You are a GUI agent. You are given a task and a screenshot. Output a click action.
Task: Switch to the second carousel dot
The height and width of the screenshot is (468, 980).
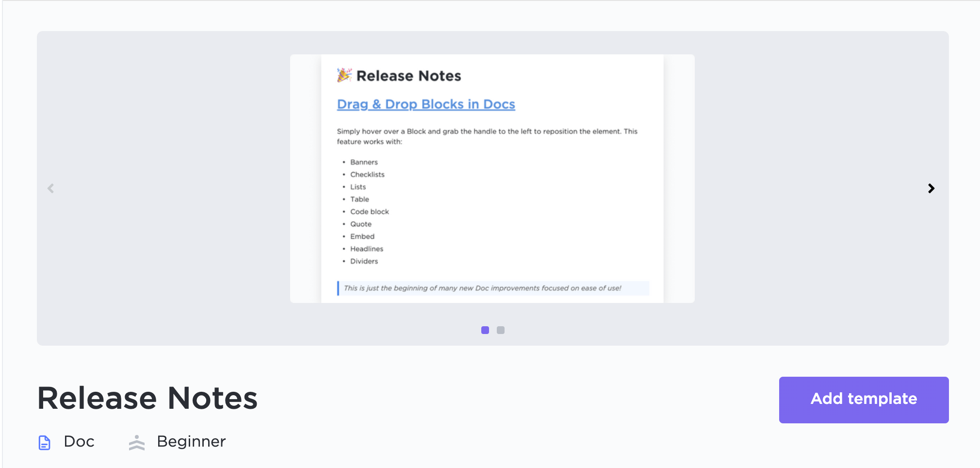(x=501, y=330)
